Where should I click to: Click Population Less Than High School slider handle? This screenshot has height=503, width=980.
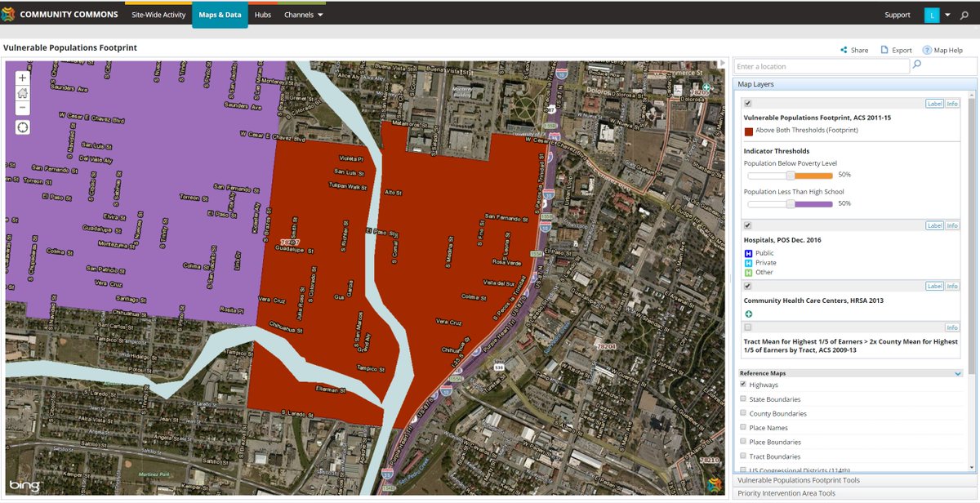tap(791, 203)
